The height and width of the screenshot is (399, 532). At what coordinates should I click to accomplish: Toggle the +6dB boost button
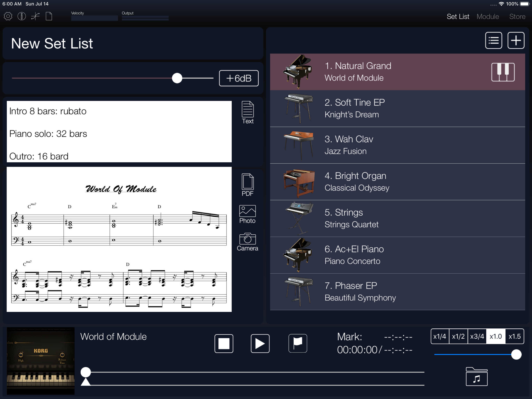(239, 78)
